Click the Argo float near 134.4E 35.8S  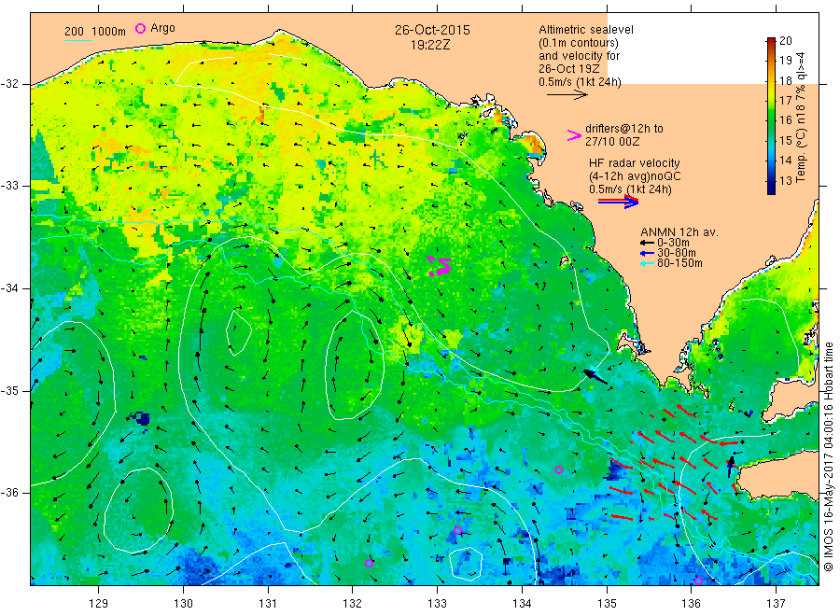point(558,469)
